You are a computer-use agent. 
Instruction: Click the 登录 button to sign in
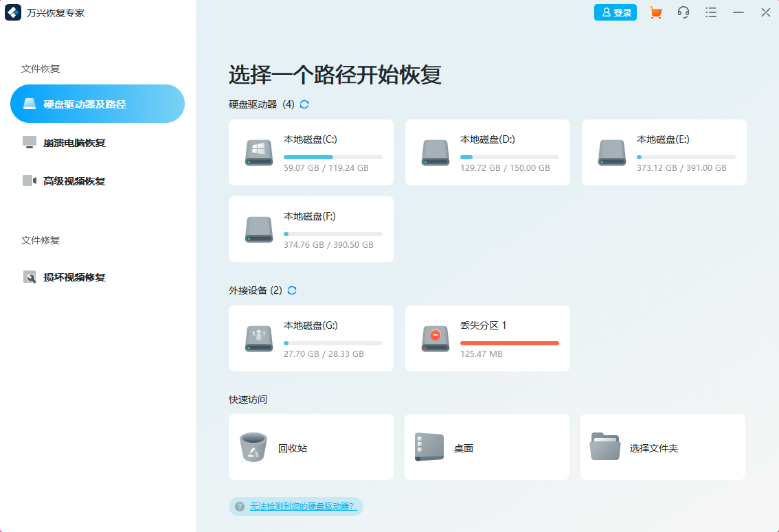[x=615, y=12]
